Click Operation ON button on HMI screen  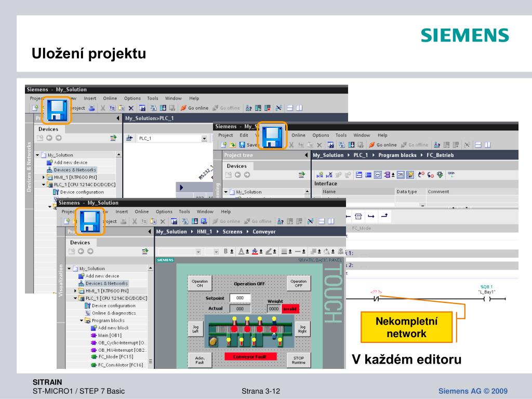200,283
